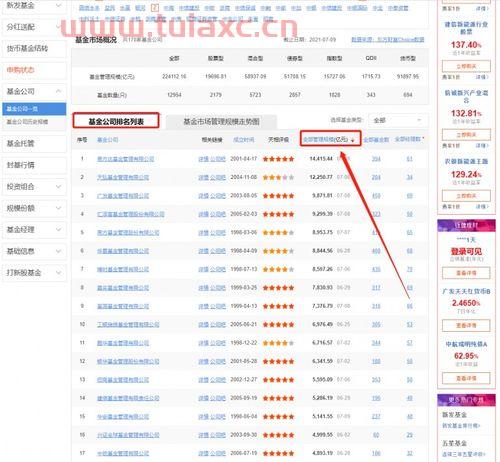Open the data source link next to 2021-07-09
Screen dimensions: 500x462
(388, 40)
